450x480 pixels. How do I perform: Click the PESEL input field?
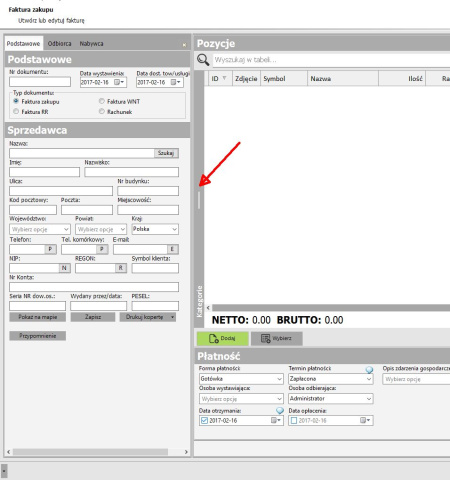155,306
